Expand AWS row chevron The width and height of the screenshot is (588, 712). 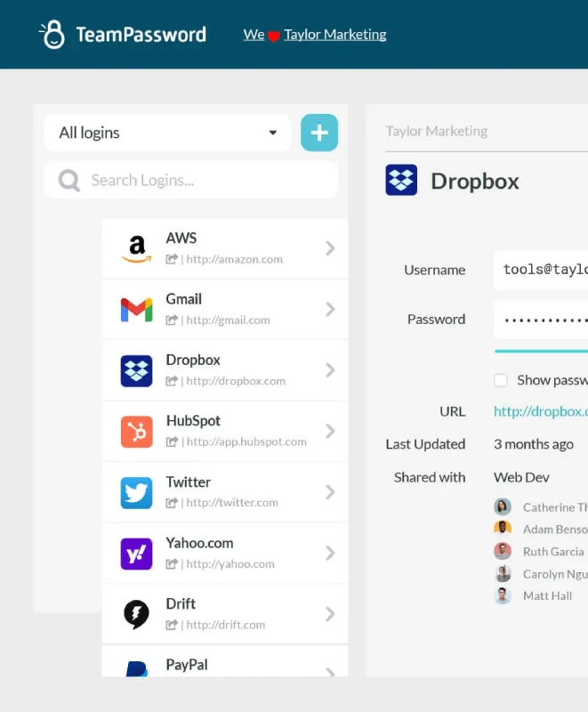point(330,248)
